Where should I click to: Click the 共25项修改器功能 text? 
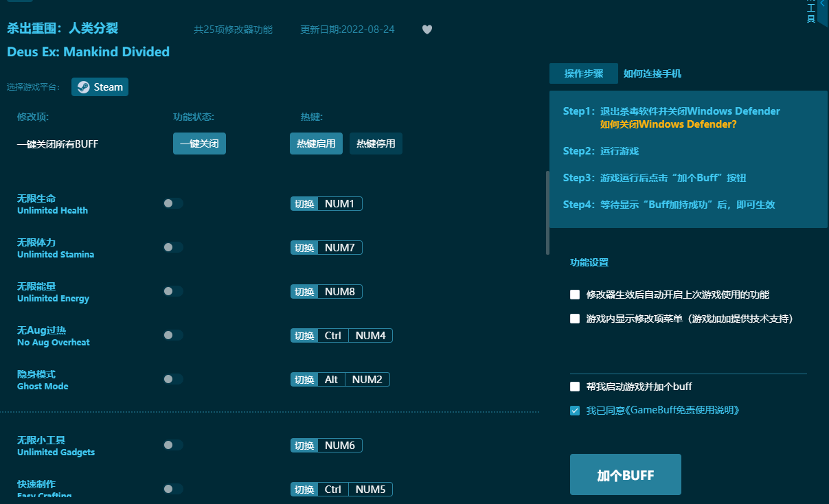(234, 30)
